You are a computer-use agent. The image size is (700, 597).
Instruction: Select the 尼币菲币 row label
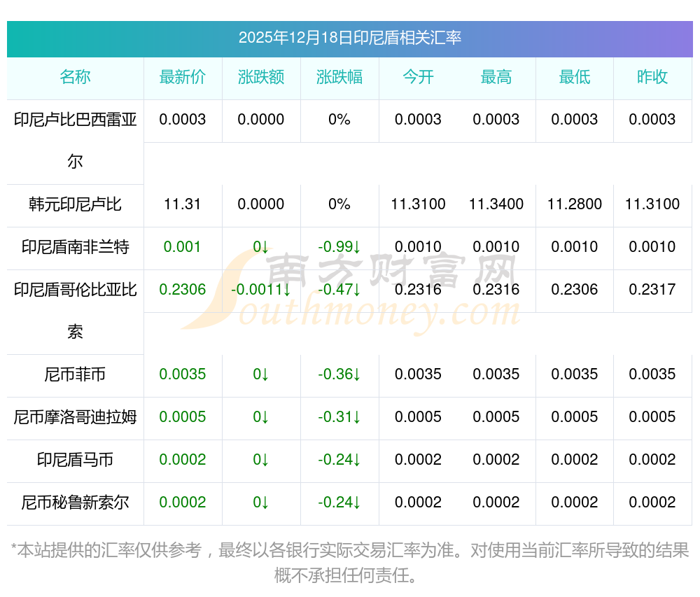75,374
